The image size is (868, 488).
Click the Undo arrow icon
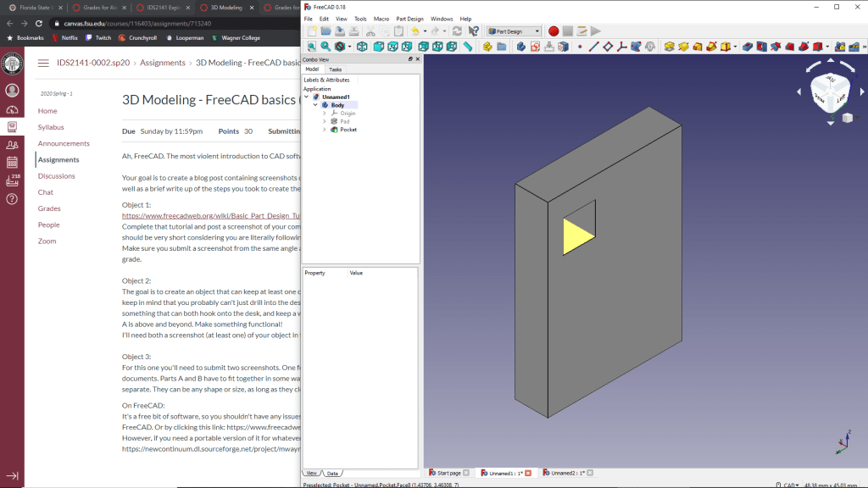(x=415, y=31)
